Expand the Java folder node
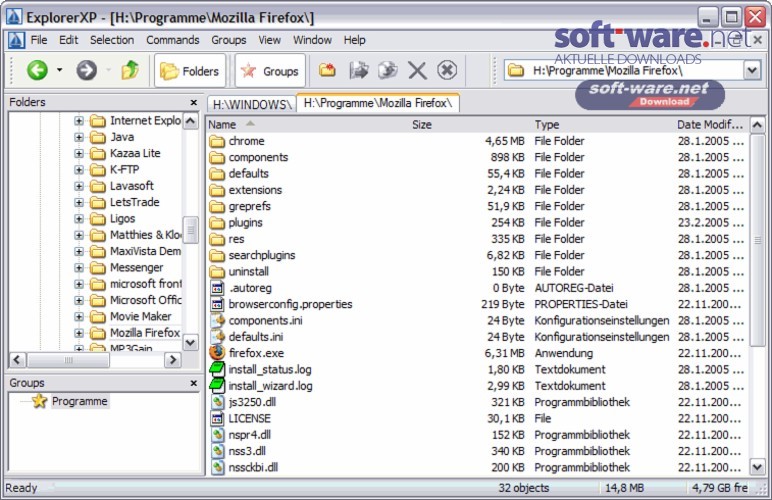This screenshot has width=772, height=500. tap(79, 137)
